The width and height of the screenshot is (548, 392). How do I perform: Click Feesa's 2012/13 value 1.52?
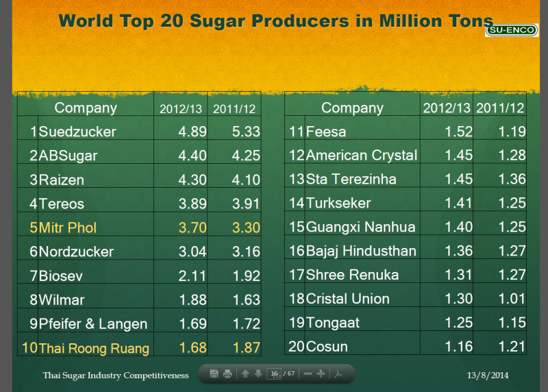458,132
